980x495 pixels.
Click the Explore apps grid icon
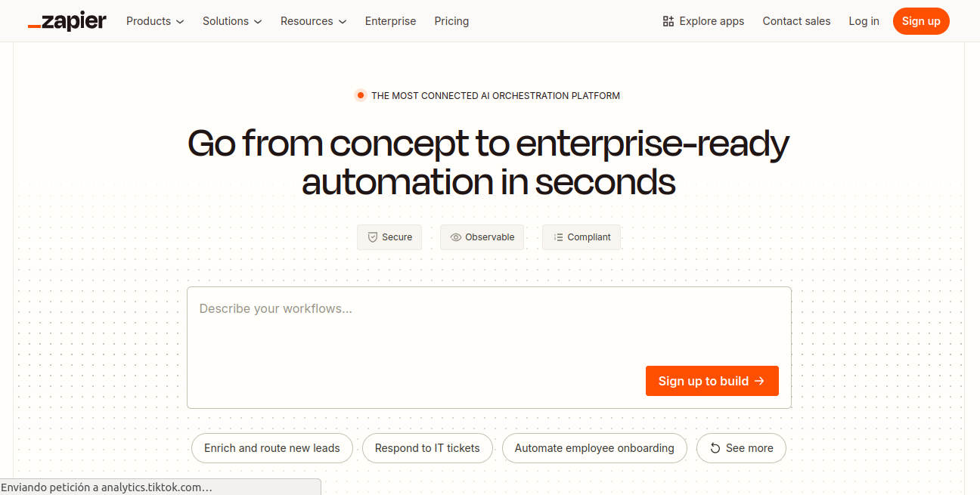click(x=668, y=21)
